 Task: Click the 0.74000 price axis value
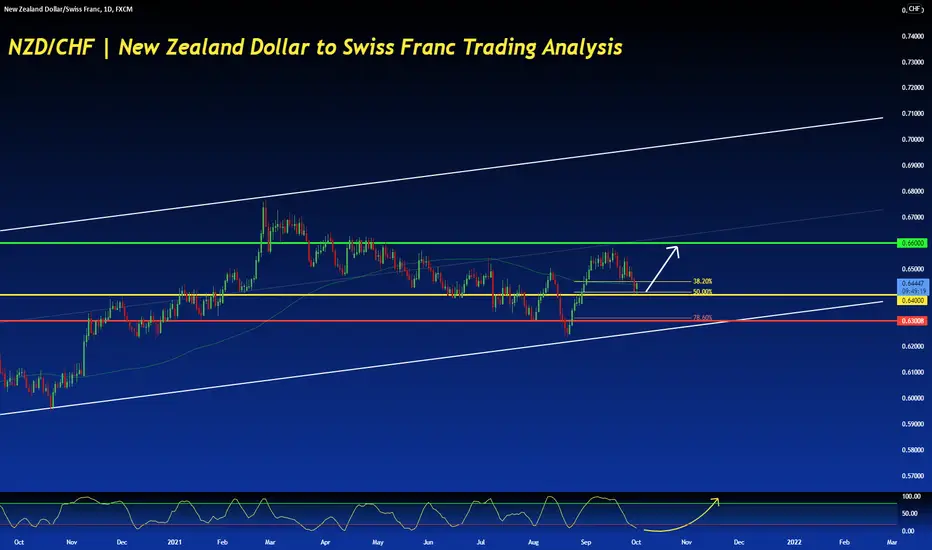coord(913,36)
